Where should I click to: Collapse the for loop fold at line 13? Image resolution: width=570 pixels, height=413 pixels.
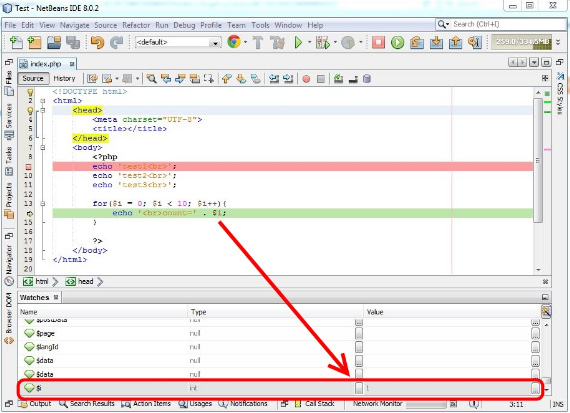click(x=43, y=204)
